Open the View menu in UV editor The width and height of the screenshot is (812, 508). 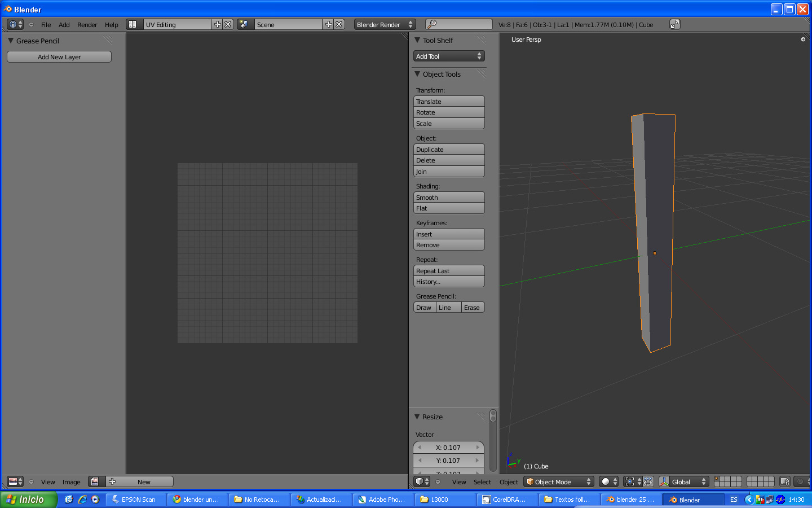48,482
